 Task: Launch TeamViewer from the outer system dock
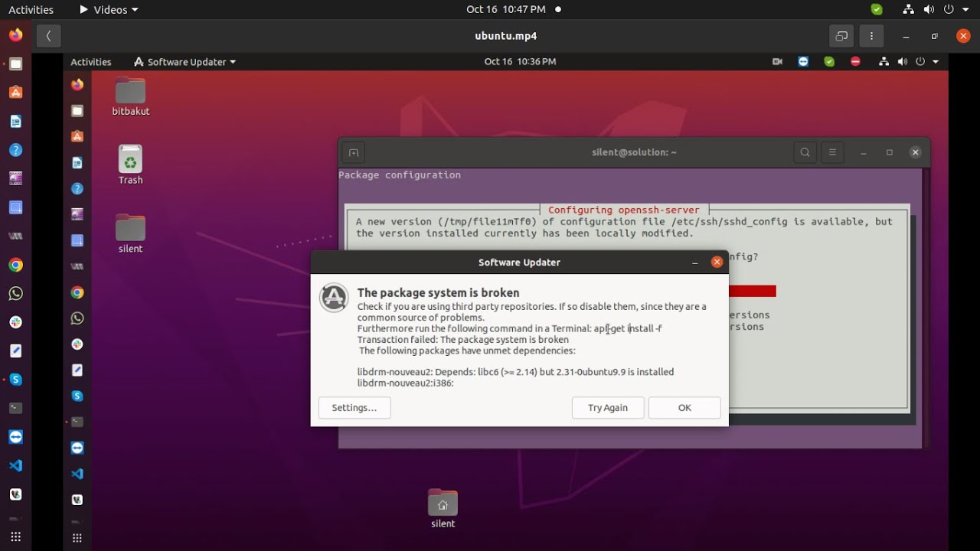pyautogui.click(x=15, y=437)
